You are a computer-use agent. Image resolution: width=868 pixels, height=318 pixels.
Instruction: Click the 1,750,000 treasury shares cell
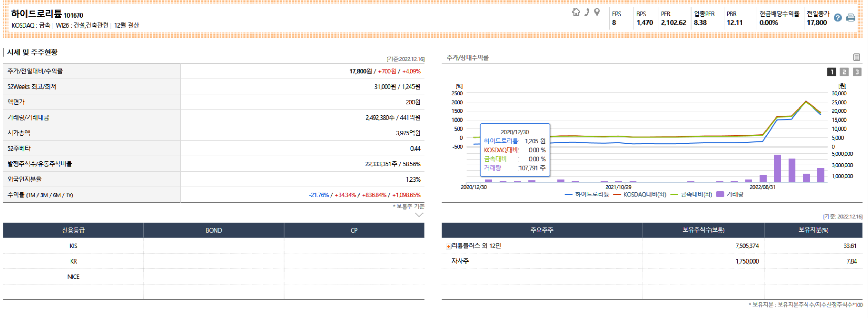[x=703, y=261]
